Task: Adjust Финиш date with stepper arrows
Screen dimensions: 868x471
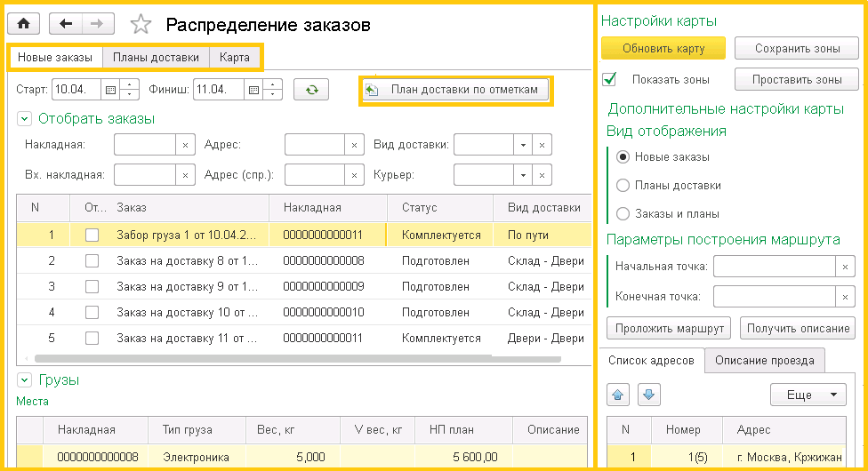Action: (x=272, y=90)
